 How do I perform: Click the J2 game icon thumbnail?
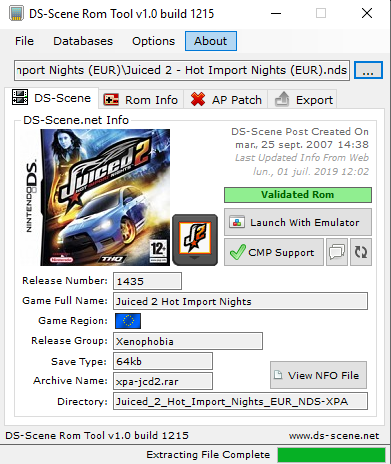(195, 240)
